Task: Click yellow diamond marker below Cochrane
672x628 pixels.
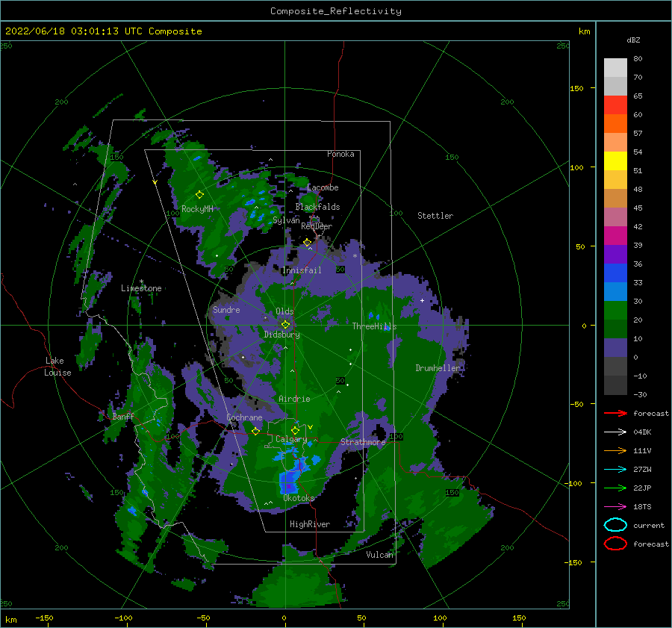Action: click(255, 432)
